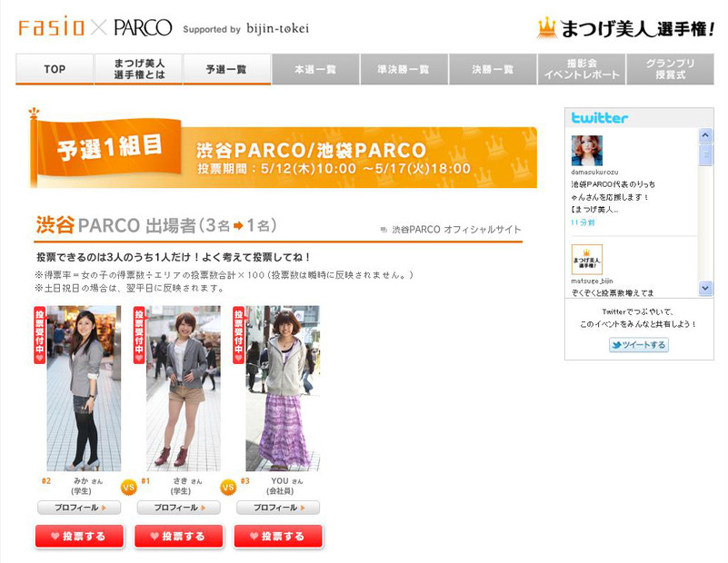The width and height of the screenshot is (728, 563).
Task: Click 投票受付中 badge on YOU's photo
Action: tap(238, 335)
